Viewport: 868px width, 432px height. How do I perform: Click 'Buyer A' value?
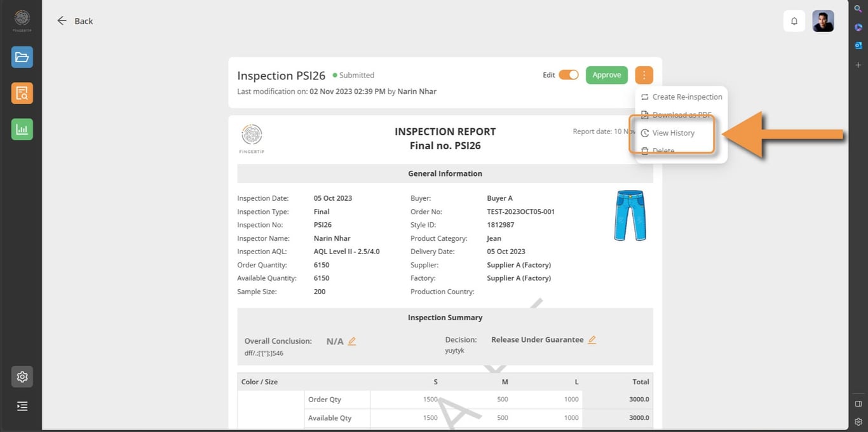tap(500, 198)
